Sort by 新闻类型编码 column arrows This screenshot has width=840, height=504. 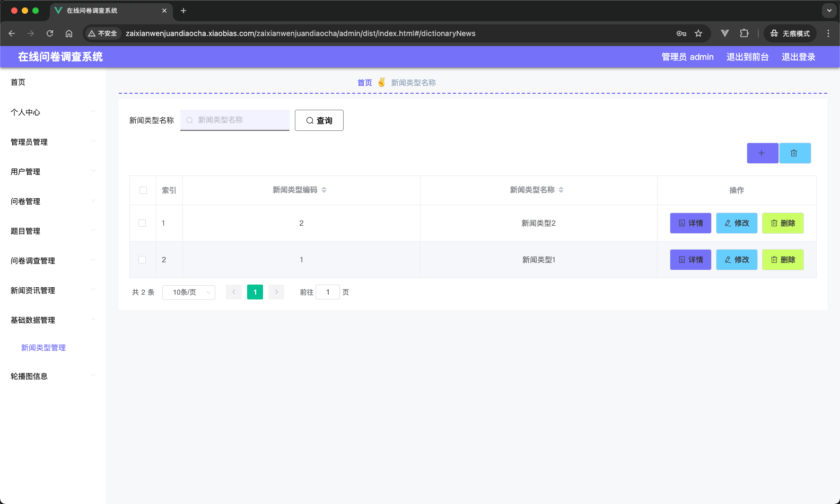point(324,190)
